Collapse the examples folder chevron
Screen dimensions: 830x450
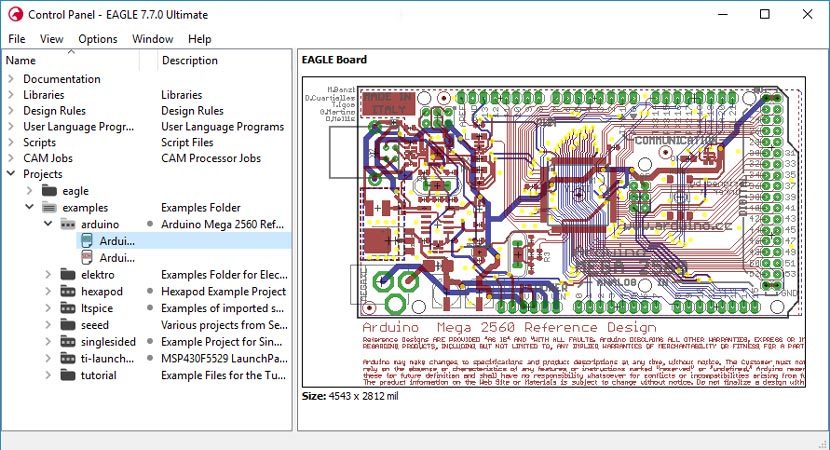[30, 207]
